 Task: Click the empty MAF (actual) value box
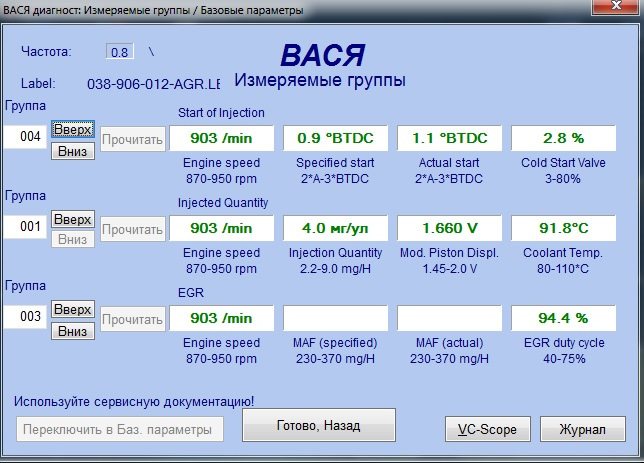point(449,318)
